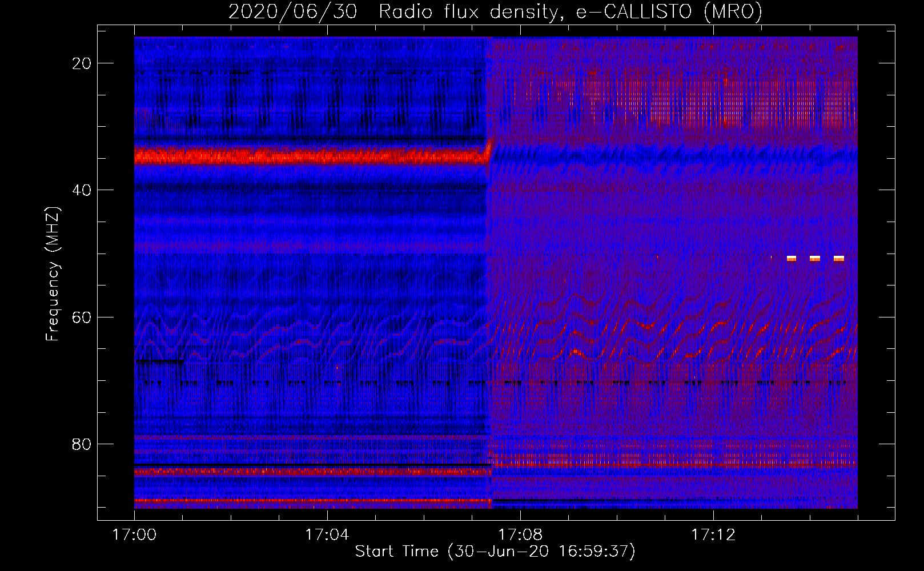Viewport: 924px width, 571px height.
Task: Click the plot title '2020/06/30 Radio flux density, e-CALLISTO (MRO)'
Action: tap(495, 12)
